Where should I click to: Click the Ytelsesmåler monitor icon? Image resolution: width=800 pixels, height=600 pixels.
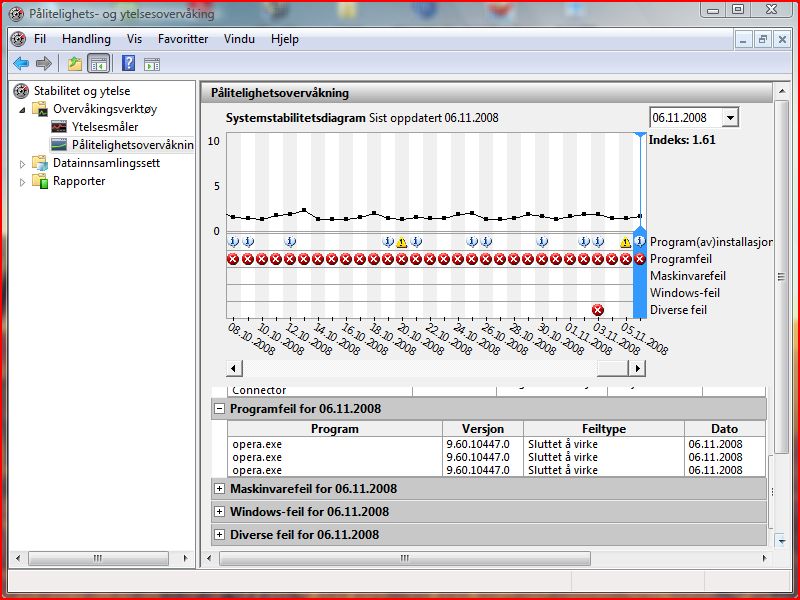(x=59, y=127)
